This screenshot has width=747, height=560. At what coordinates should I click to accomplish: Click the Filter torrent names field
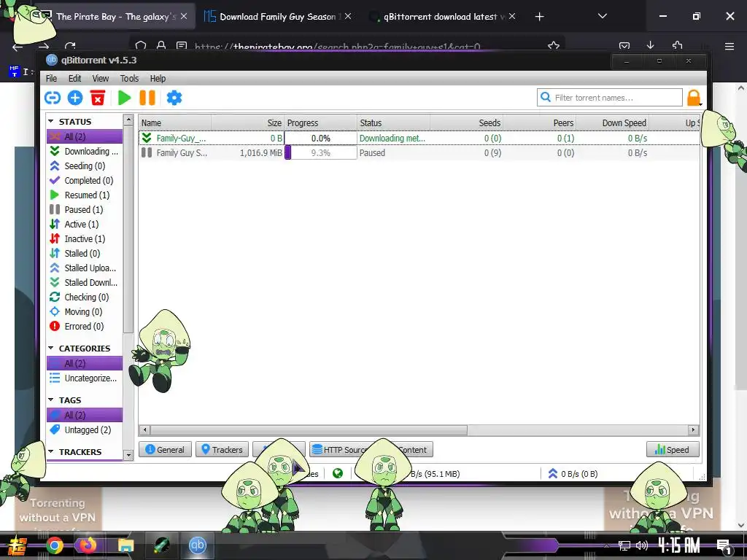[x=610, y=98]
